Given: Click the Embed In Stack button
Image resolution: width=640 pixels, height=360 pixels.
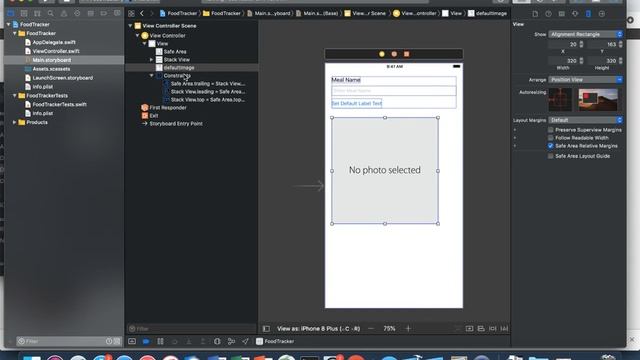Looking at the screenshot, I should click(469, 329).
